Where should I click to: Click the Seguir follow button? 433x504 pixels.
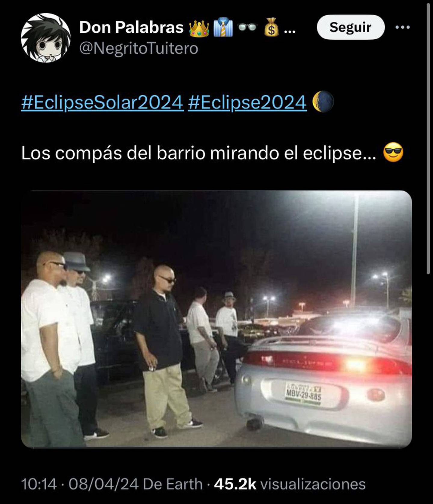tap(351, 27)
